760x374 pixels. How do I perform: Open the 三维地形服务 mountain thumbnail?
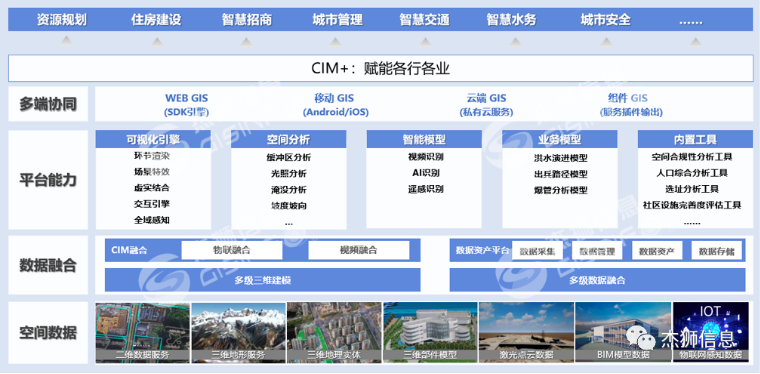[238, 333]
